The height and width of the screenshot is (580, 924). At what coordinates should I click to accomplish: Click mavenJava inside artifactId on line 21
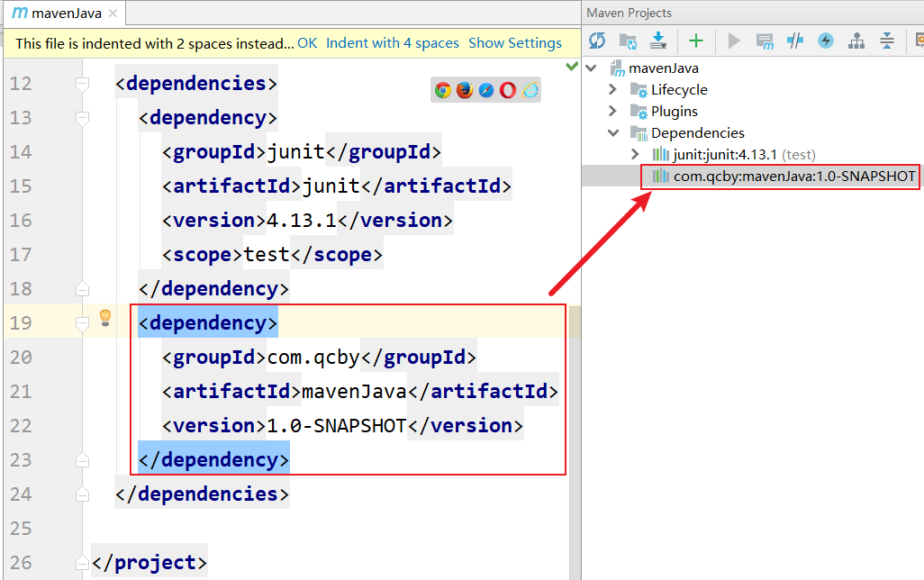pyautogui.click(x=354, y=392)
